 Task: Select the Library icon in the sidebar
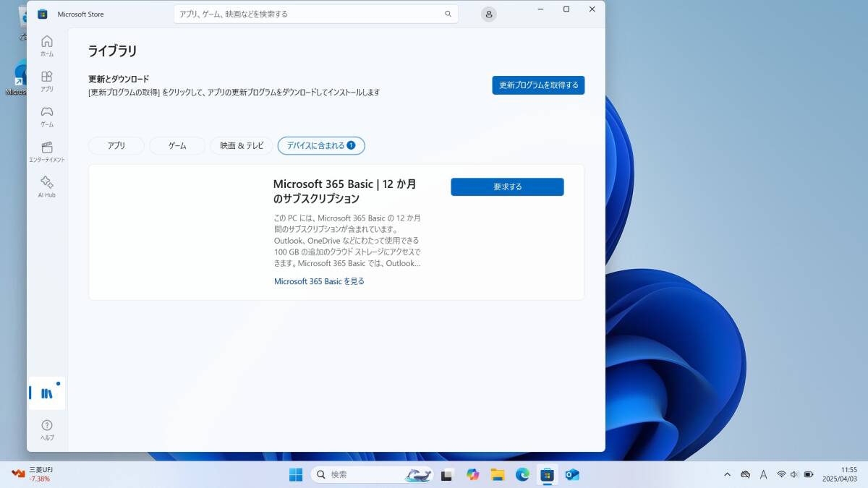46,393
